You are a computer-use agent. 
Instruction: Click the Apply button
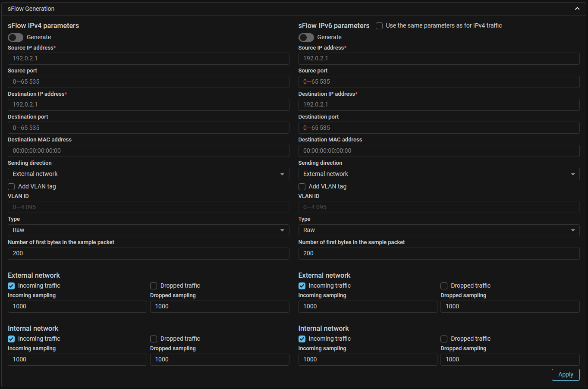(x=565, y=374)
